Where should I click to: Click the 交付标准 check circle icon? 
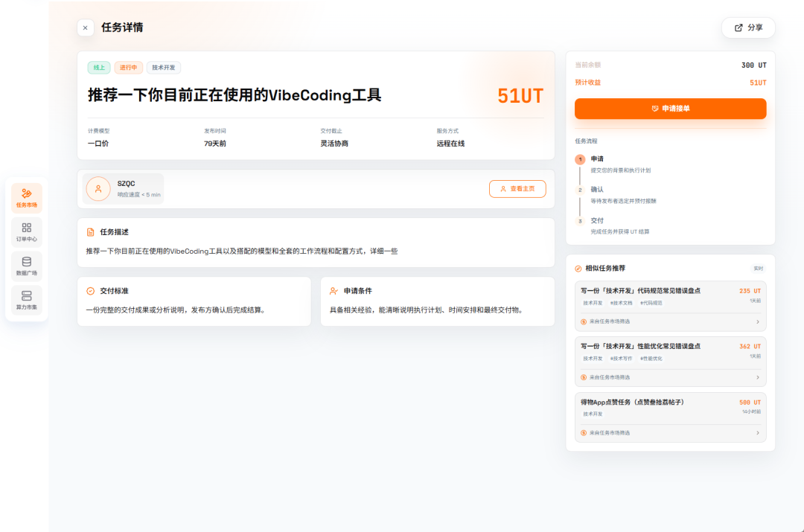(90, 291)
